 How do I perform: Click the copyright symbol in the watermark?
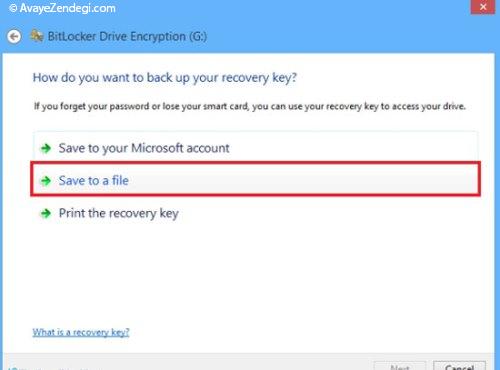[13, 8]
